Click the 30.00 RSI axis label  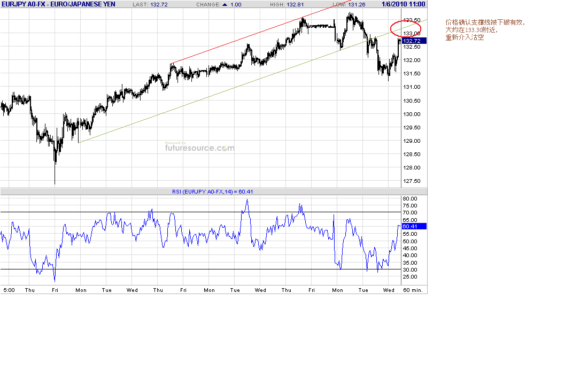pos(410,269)
